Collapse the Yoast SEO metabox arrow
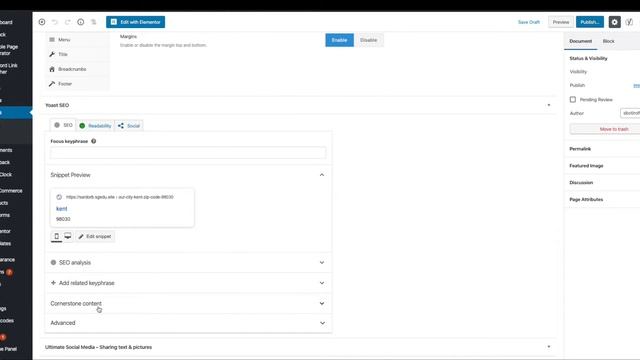The image size is (640, 360). click(x=549, y=105)
